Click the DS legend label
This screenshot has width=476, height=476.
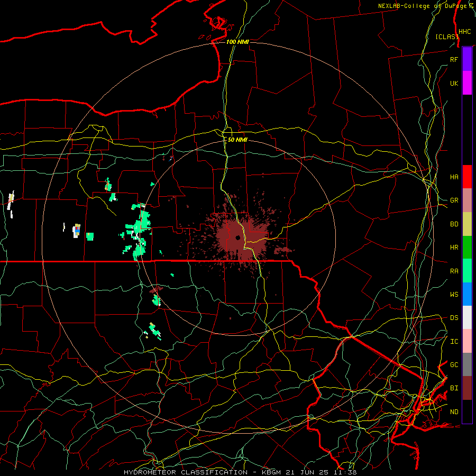point(454,318)
